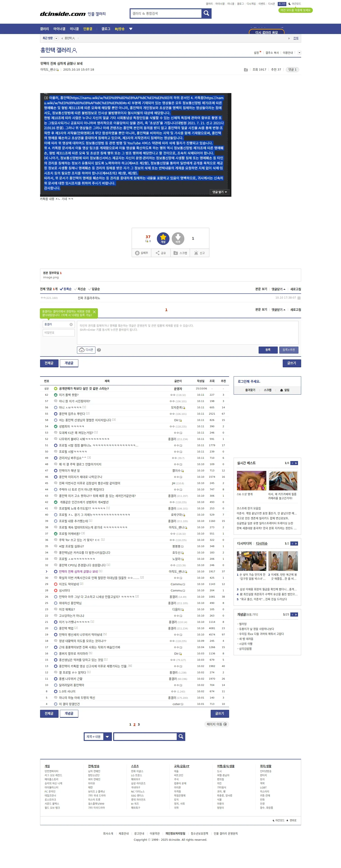This screenshot has width=341, height=868.
Task: Click the footer 야간모드 moon toggle
Action: point(278,820)
